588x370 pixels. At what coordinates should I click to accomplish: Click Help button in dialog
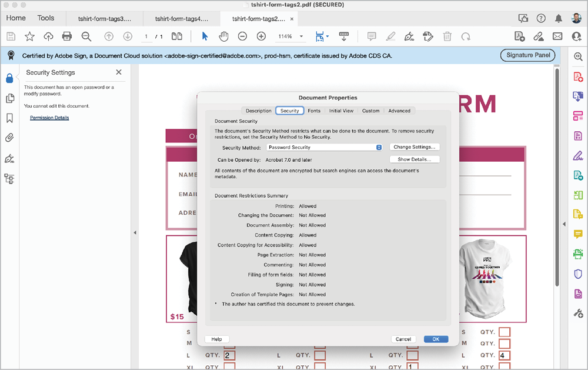[x=217, y=339]
